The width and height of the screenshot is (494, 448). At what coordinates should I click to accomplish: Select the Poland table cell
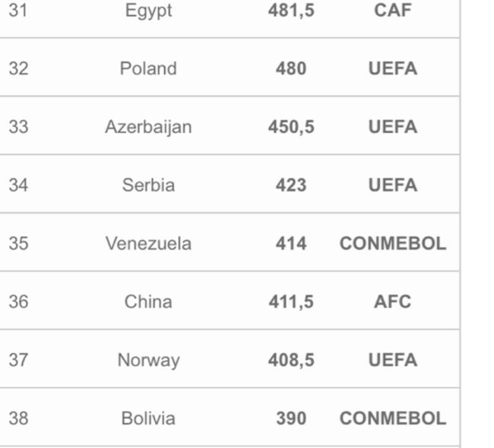pos(148,68)
